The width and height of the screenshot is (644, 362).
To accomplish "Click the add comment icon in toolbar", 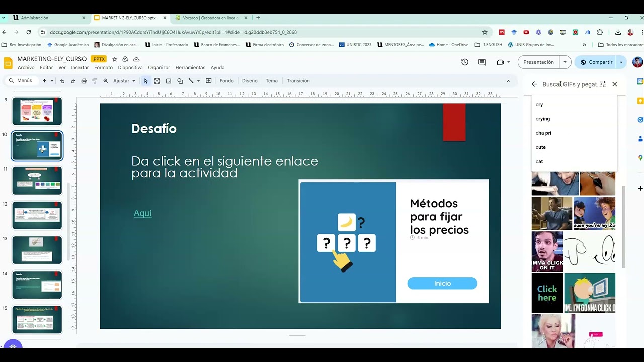I will 209,81.
